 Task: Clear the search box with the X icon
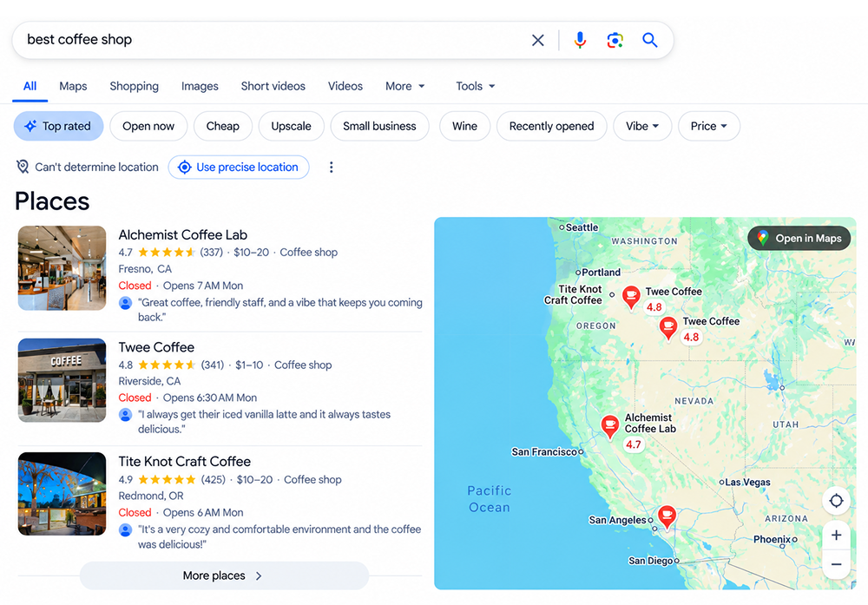coord(537,40)
